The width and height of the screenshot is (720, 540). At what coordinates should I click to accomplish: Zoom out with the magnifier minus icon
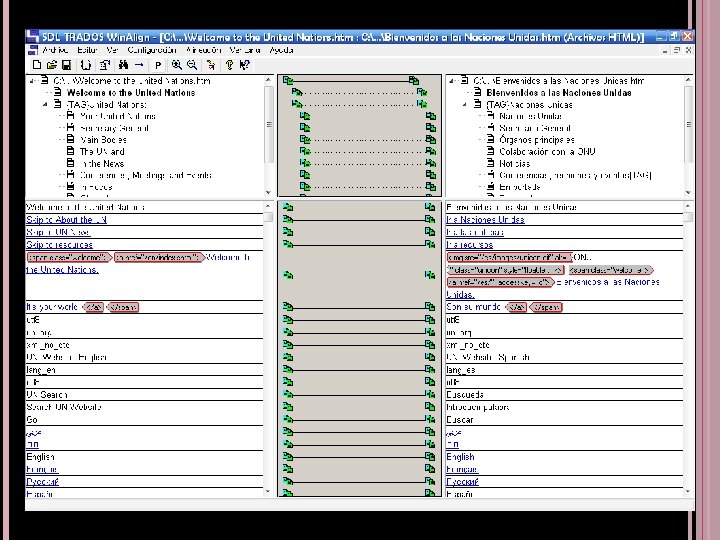(192, 65)
